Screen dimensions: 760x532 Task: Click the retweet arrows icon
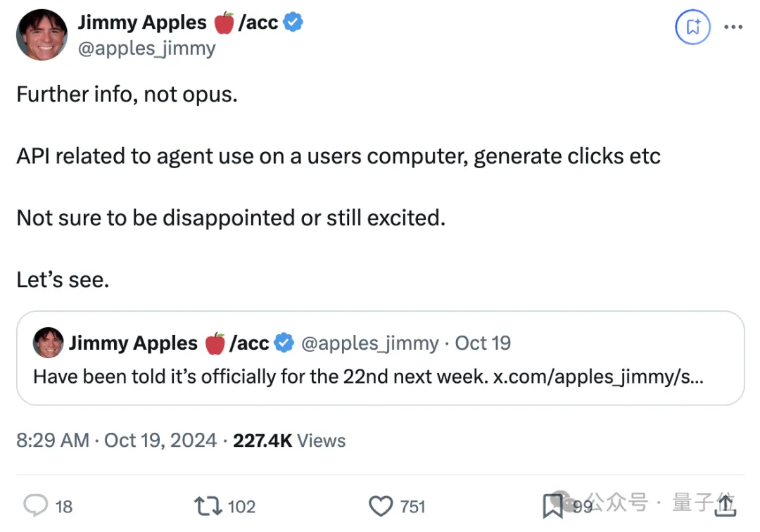click(x=208, y=506)
